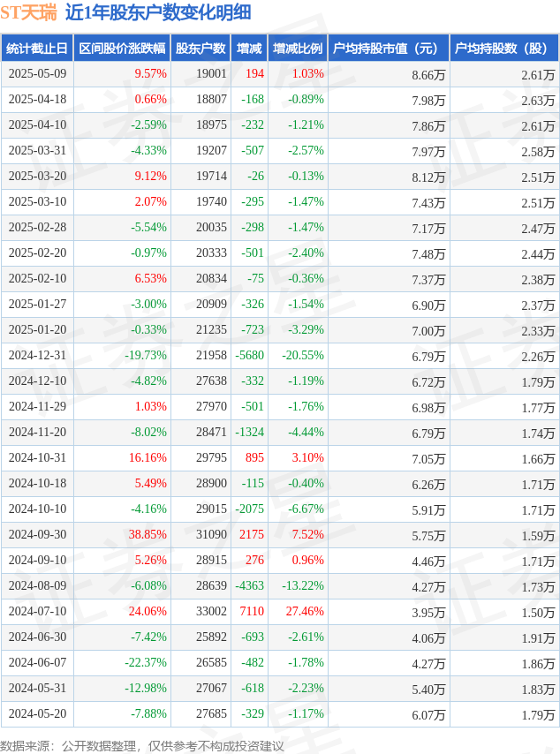560x754 pixels.
Task: Select the 股东户数 column header
Action: 201,48
